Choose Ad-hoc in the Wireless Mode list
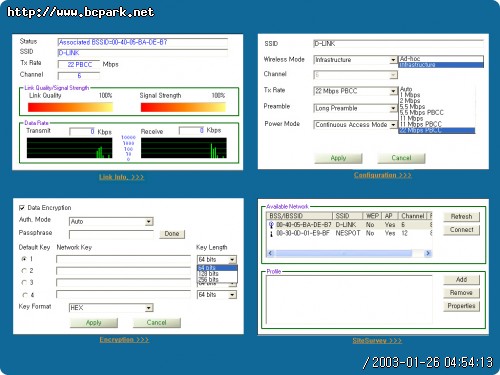This screenshot has height=375, width=500. pyautogui.click(x=441, y=59)
